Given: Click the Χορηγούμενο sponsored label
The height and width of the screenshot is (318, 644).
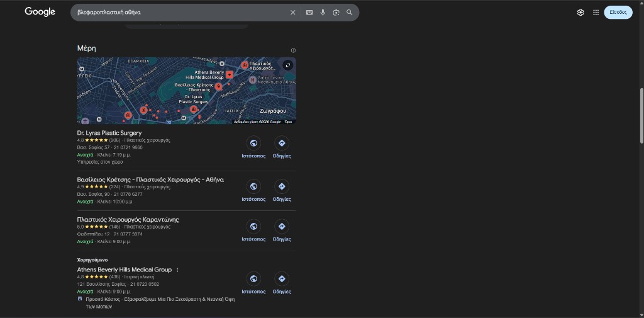Looking at the screenshot, I should point(92,260).
